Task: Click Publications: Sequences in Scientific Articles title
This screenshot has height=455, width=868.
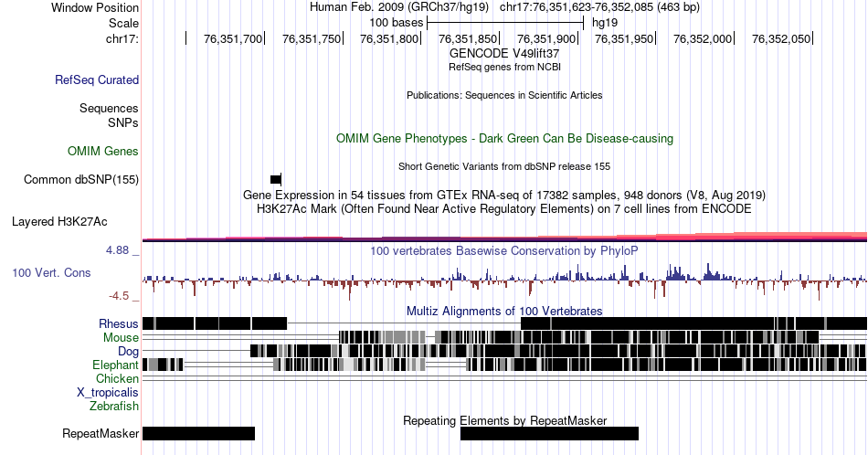Action: [504, 95]
